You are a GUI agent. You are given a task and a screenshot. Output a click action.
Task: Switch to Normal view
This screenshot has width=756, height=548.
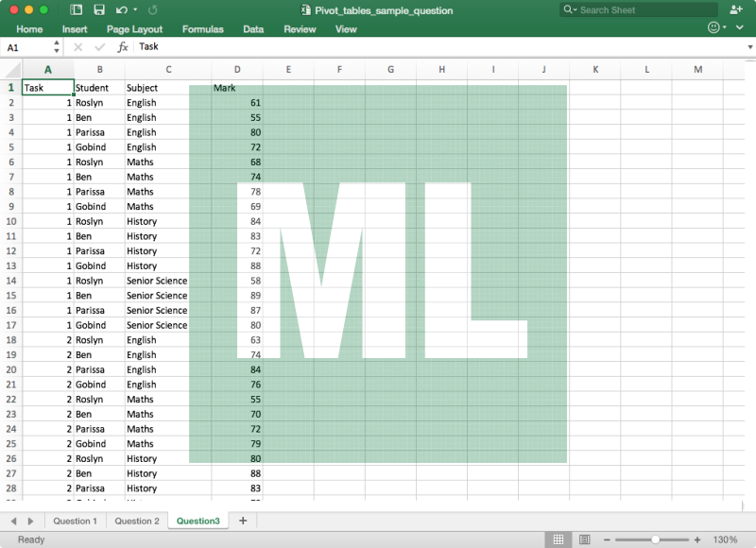558,539
